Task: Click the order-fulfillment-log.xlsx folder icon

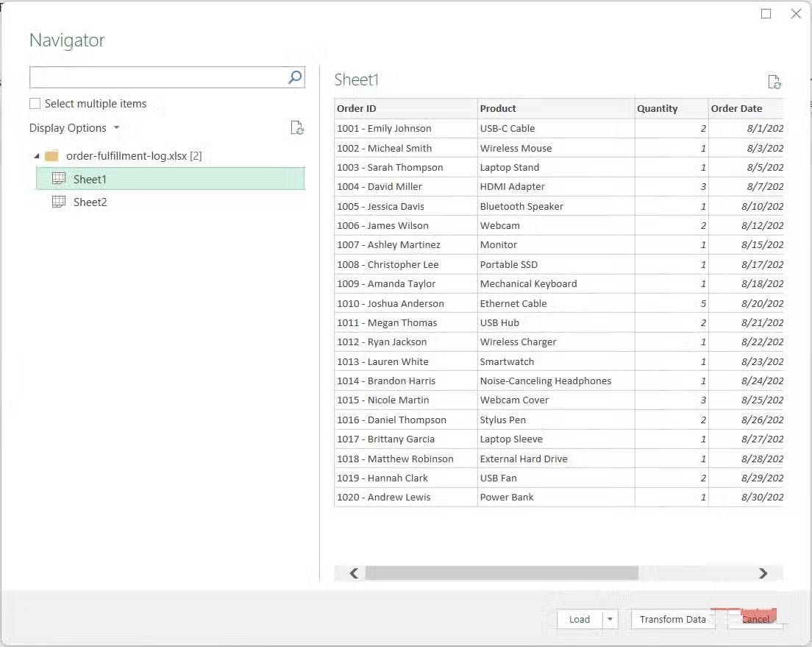Action: (51, 156)
